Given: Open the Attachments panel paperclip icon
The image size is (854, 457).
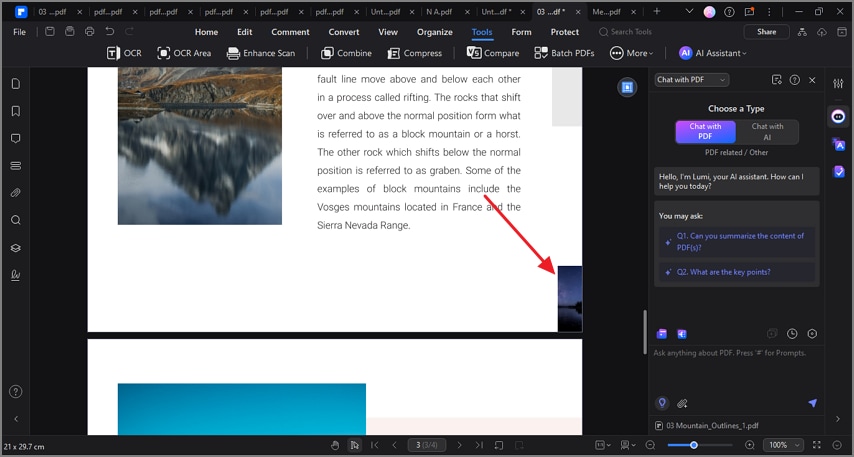Looking at the screenshot, I should [x=16, y=193].
